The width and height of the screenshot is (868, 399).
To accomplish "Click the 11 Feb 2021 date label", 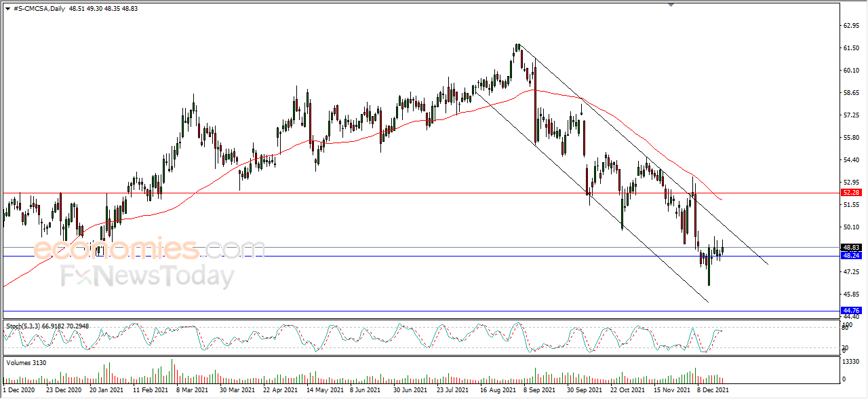I will (x=151, y=391).
